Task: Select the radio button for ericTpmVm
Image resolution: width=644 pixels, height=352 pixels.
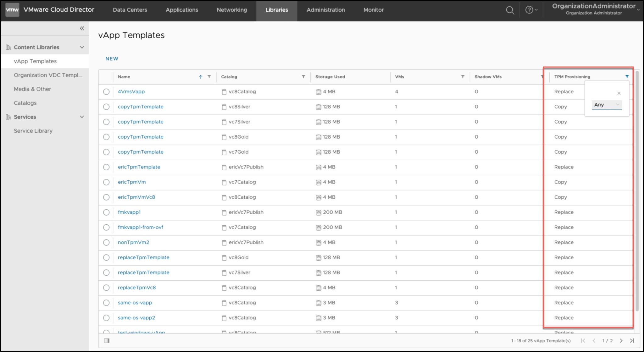Action: [106, 182]
